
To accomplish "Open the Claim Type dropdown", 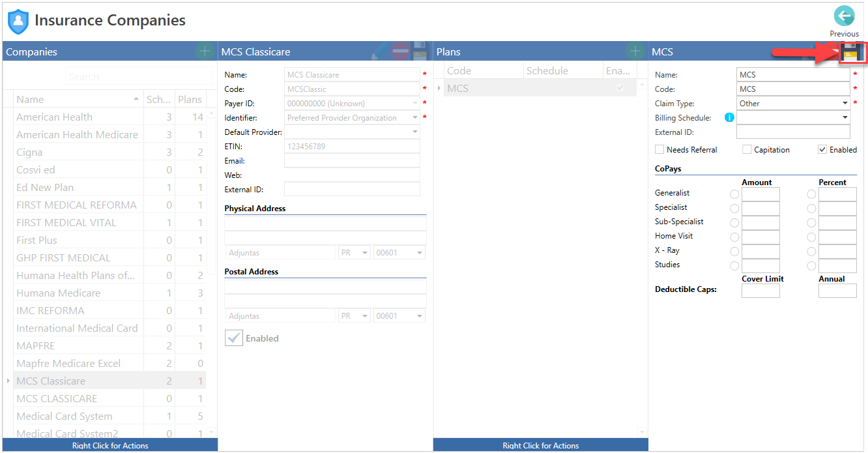I will (x=845, y=103).
